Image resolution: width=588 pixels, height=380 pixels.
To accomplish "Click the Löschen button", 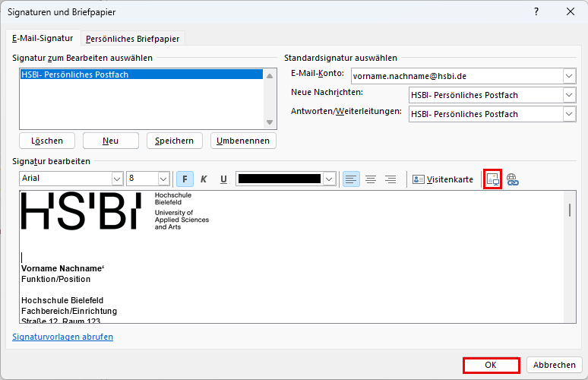I will click(x=47, y=141).
